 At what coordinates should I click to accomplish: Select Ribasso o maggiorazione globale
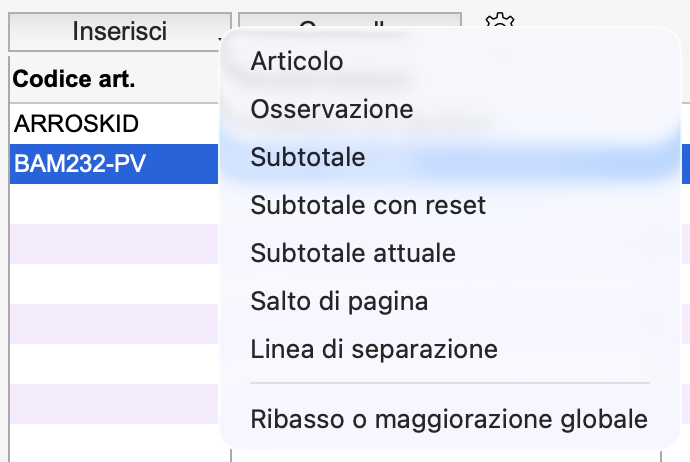(x=449, y=418)
